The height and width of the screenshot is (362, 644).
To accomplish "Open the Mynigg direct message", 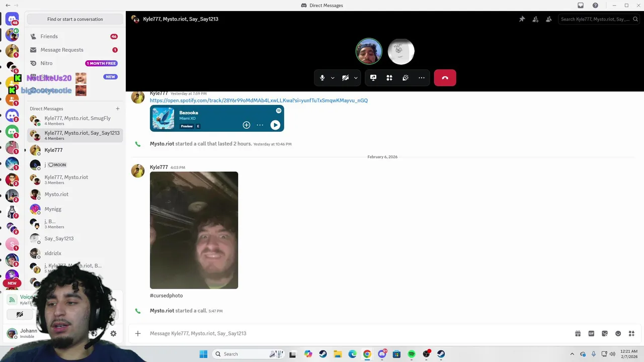I will [75, 209].
